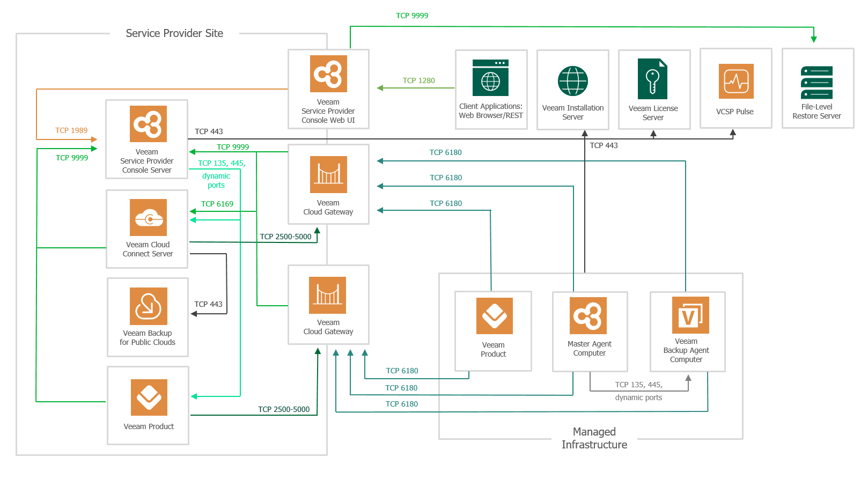Click the gray "TCP 135, 445," label

point(639,385)
